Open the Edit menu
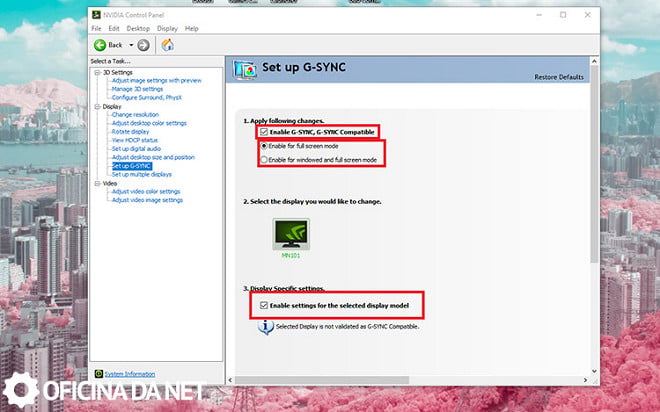The height and width of the screenshot is (412, 660). (x=114, y=29)
